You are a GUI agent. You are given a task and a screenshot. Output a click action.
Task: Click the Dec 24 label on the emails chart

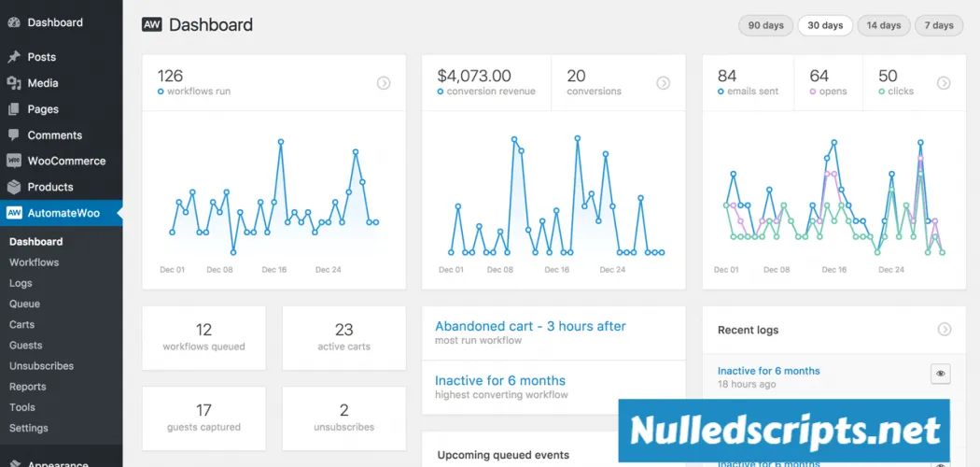[x=891, y=269]
